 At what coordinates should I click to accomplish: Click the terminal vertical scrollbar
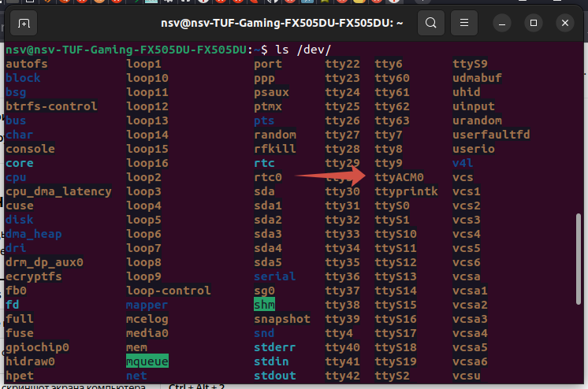tap(579, 258)
